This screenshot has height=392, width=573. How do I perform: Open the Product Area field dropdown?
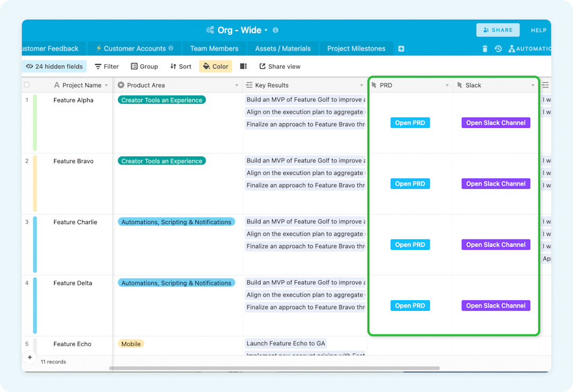pyautogui.click(x=237, y=85)
